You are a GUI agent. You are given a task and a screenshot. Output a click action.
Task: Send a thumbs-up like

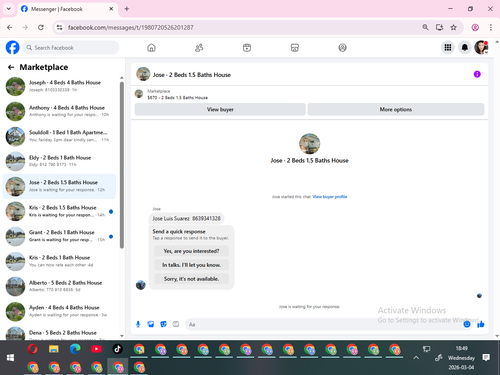point(481,324)
